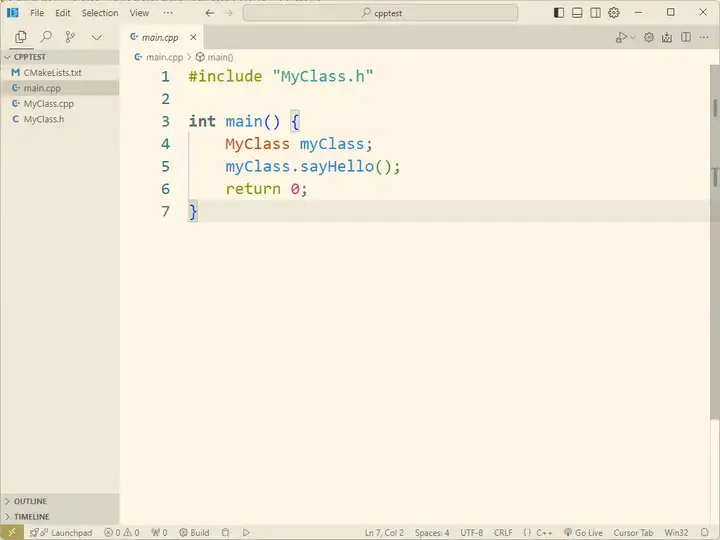Click MyClass type on line 4
The image size is (720, 540).
(257, 144)
